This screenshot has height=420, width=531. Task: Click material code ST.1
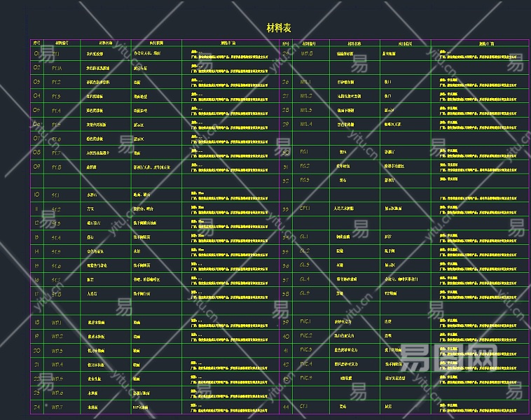[55, 195]
